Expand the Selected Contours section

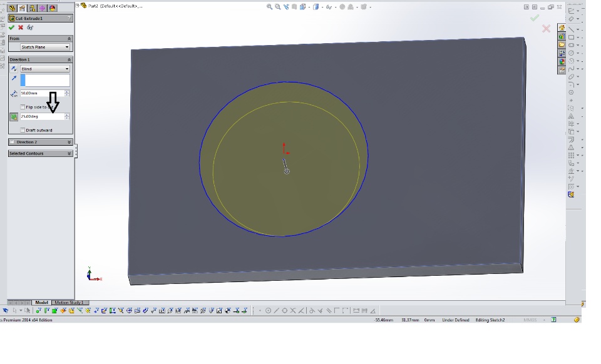click(69, 153)
